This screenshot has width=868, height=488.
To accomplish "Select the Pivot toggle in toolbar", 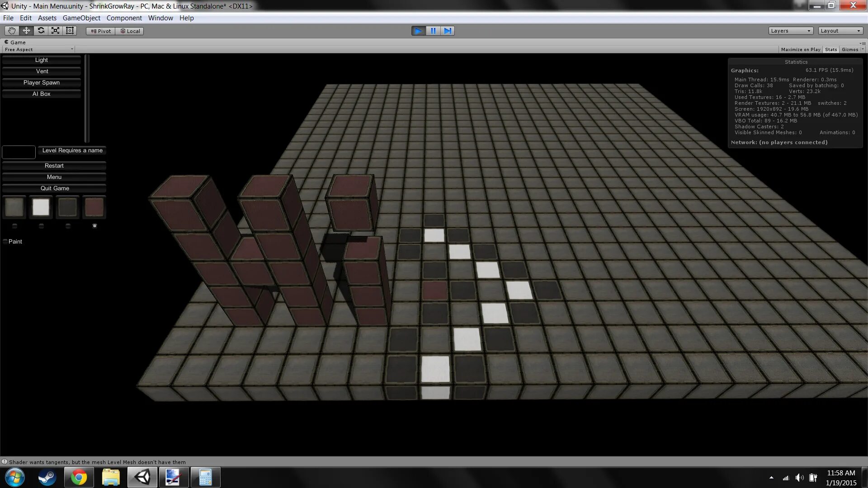I will click(99, 30).
